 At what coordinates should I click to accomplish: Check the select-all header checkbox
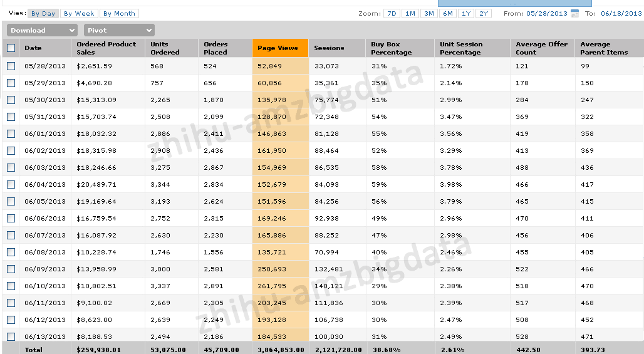coord(11,48)
